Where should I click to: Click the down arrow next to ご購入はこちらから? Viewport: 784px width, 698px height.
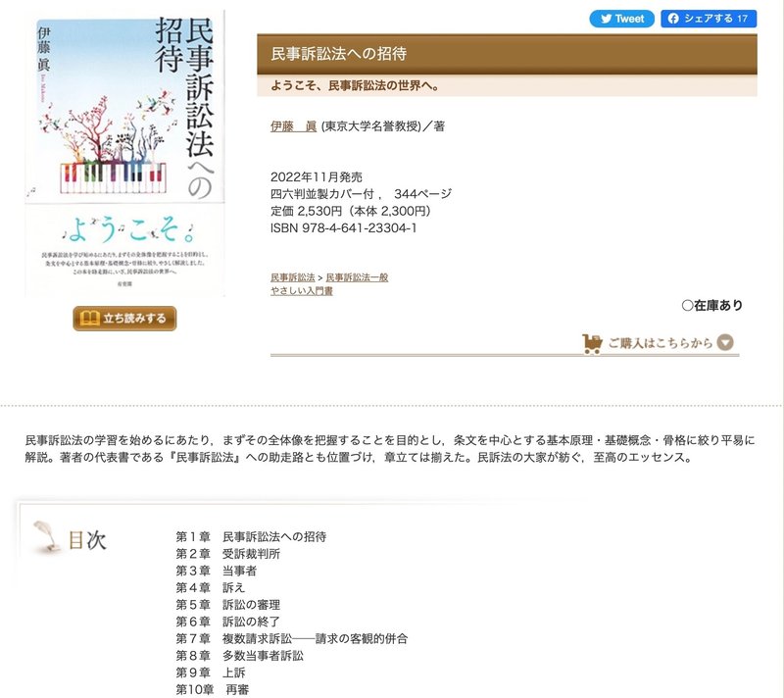coord(725,342)
